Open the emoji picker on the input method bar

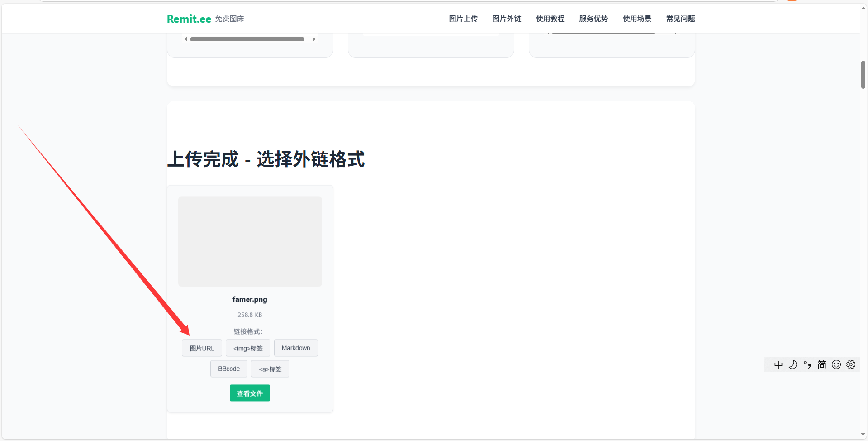(836, 364)
